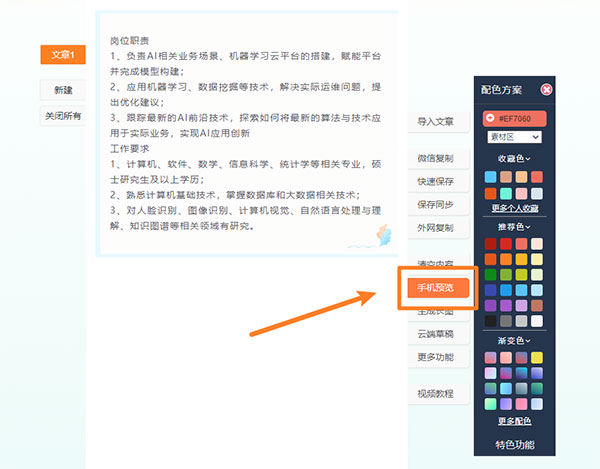Switch to the 文章1 tab
The image size is (600, 469).
pyautogui.click(x=62, y=55)
